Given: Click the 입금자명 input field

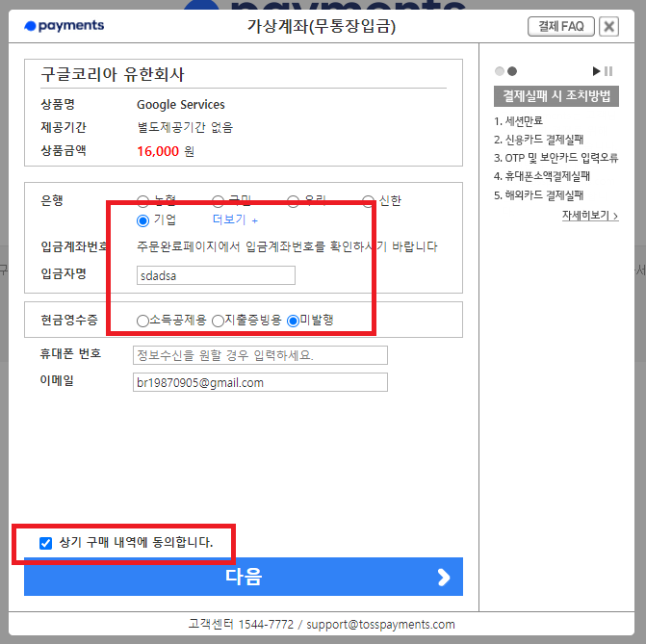Looking at the screenshot, I should [216, 275].
